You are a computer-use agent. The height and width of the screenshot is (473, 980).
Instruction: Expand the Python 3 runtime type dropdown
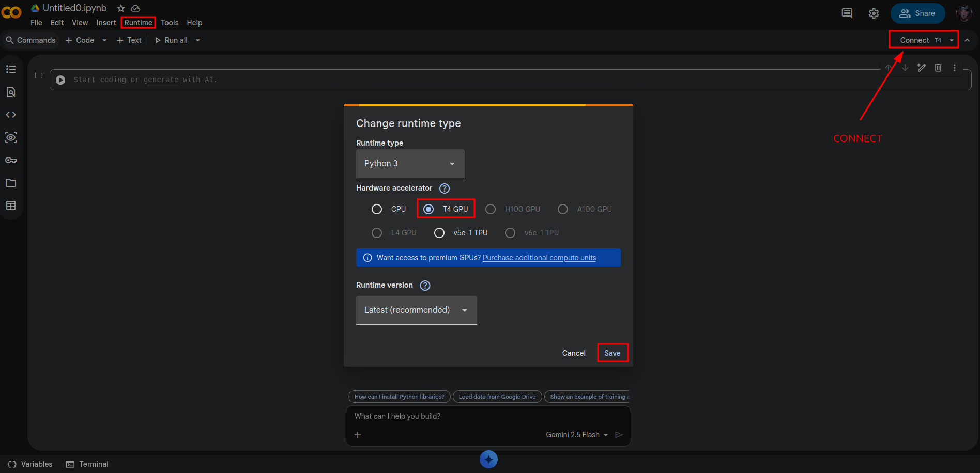click(x=410, y=164)
